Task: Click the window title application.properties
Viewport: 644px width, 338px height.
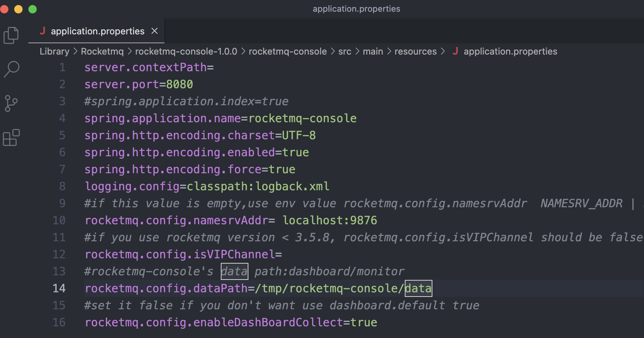Action: click(x=356, y=9)
